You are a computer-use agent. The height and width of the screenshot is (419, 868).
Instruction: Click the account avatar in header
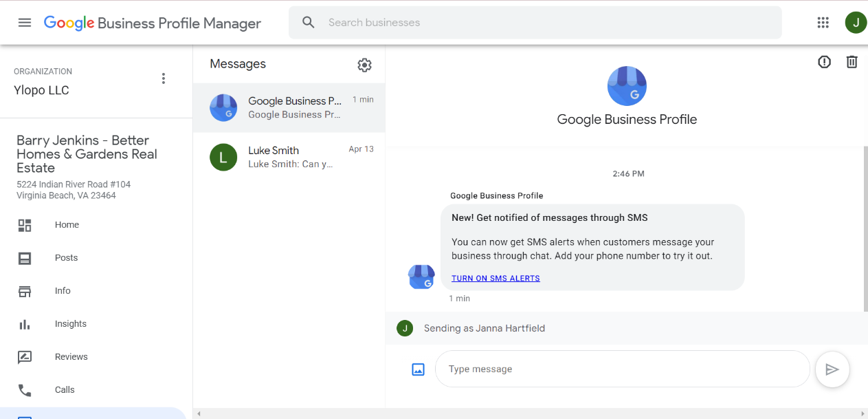[855, 23]
